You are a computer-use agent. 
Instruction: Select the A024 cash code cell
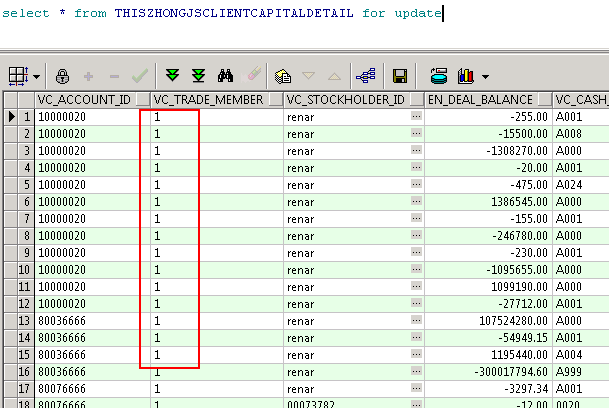click(x=581, y=185)
